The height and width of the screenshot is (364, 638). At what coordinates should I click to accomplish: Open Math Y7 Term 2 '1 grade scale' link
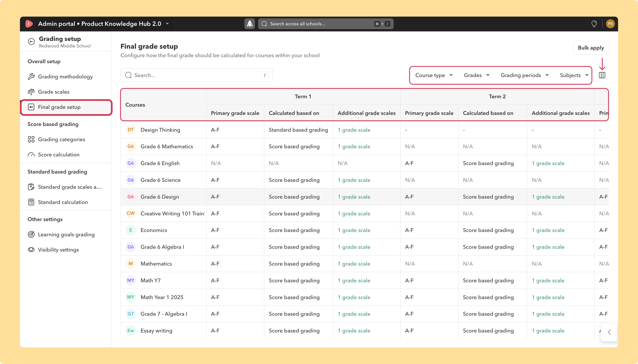tap(548, 280)
